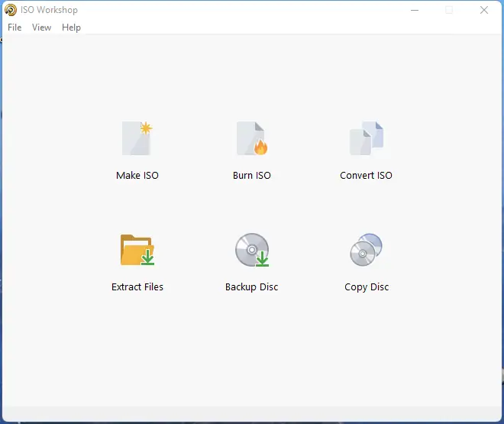The height and width of the screenshot is (424, 504).
Task: Click the Extract Files label
Action: point(137,286)
